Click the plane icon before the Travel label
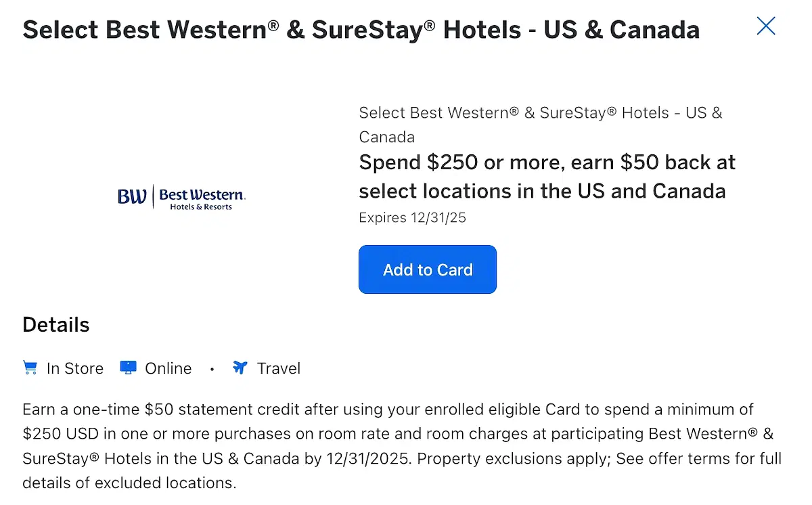812x505 pixels. (240, 368)
